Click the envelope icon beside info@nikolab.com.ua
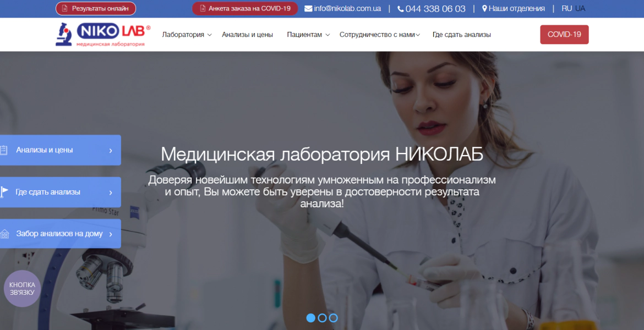644x330 pixels. point(308,9)
